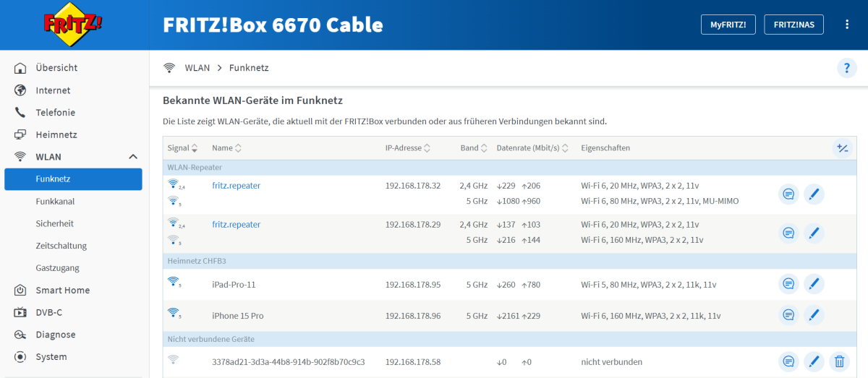The image size is (868, 378).
Task: Open details icon for iPad-Pro-11
Action: pyautogui.click(x=788, y=284)
